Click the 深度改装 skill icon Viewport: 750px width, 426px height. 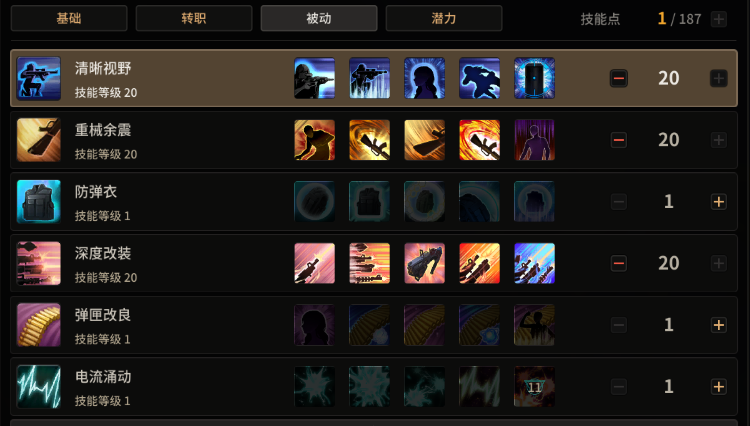(x=39, y=263)
